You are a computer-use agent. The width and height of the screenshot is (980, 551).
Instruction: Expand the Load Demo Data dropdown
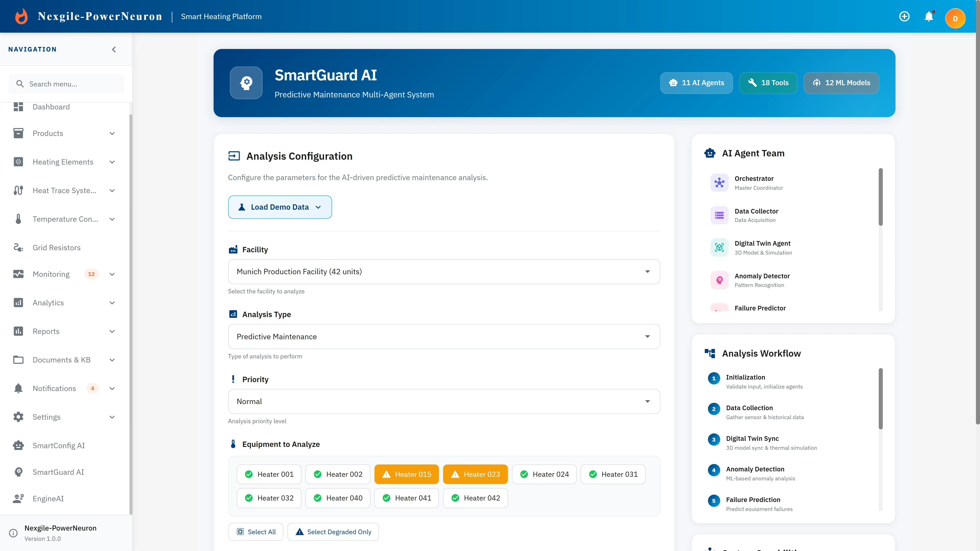click(x=280, y=207)
